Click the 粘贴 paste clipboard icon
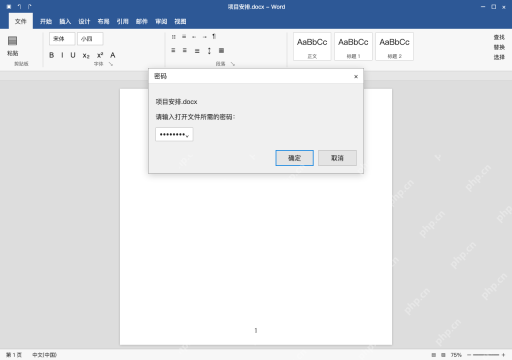The image size is (512, 360). [13, 41]
